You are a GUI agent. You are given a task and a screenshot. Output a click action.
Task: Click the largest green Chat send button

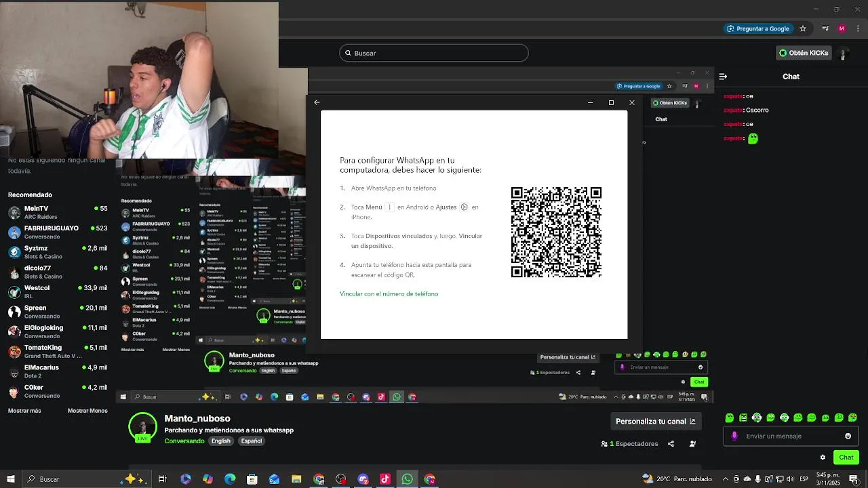coord(846,457)
